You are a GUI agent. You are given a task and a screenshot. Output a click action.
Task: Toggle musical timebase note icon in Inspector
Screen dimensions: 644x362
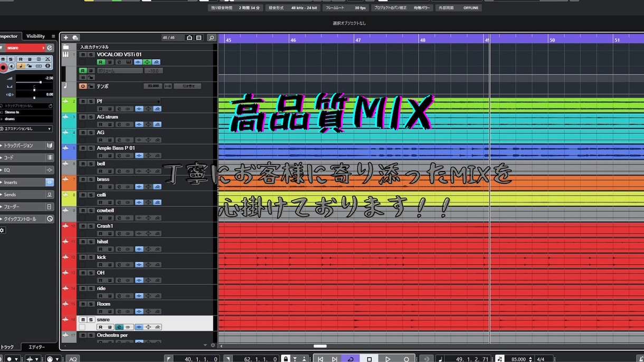pos(21,66)
